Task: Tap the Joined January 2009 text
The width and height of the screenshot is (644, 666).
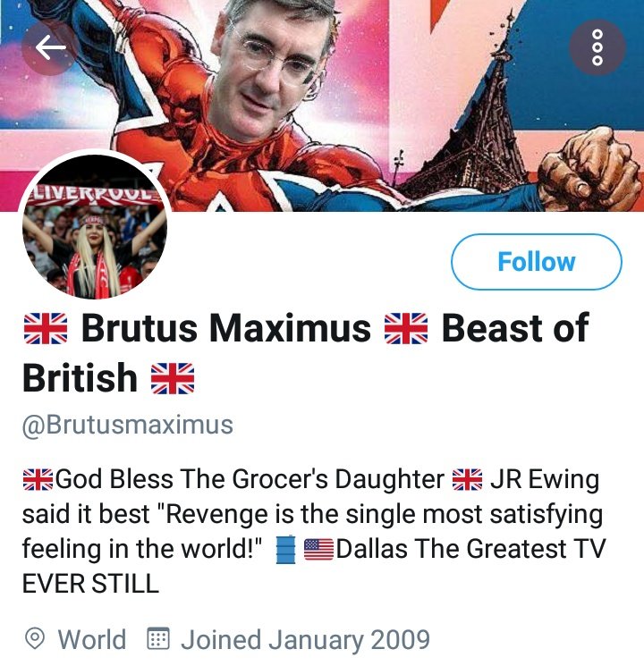Action: (305, 639)
